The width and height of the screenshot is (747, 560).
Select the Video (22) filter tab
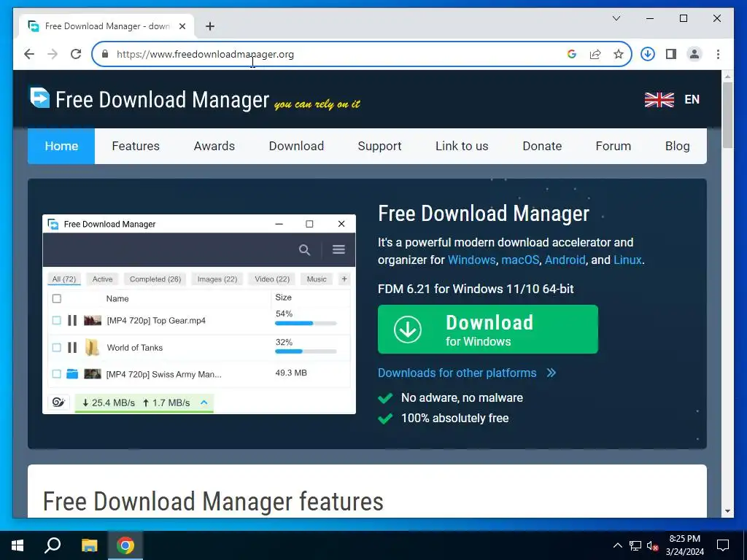coord(272,279)
